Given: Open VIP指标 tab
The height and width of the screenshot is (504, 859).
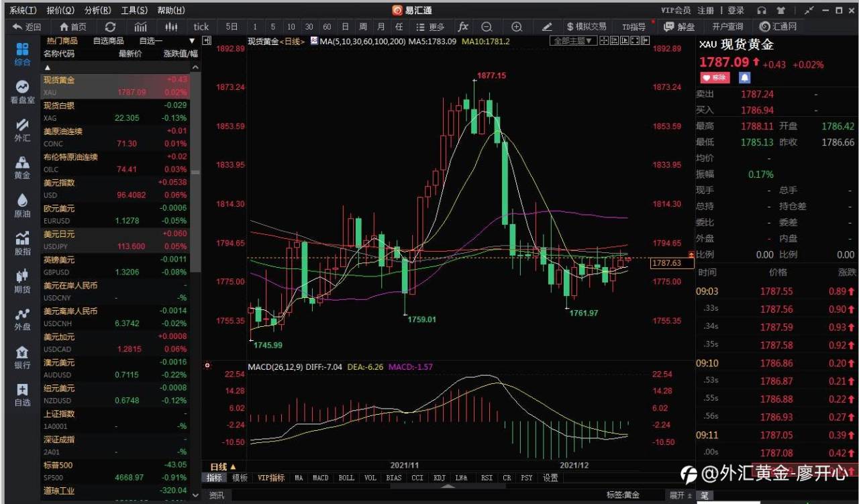Looking at the screenshot, I should point(271,478).
